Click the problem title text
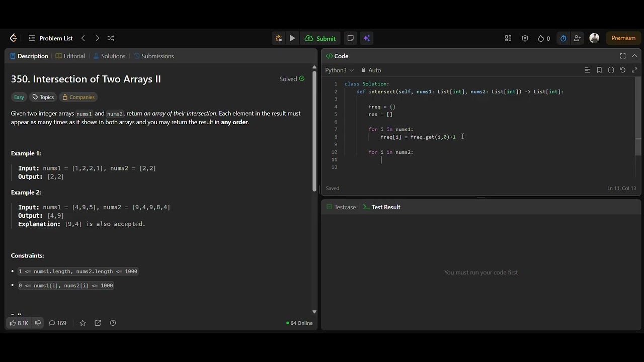644x362 pixels. pos(86,79)
